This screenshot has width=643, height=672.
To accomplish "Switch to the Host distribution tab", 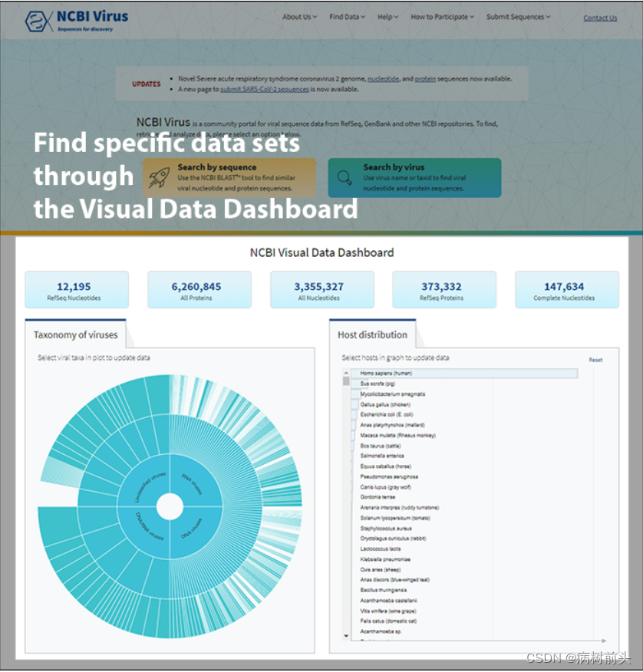I will pyautogui.click(x=372, y=334).
